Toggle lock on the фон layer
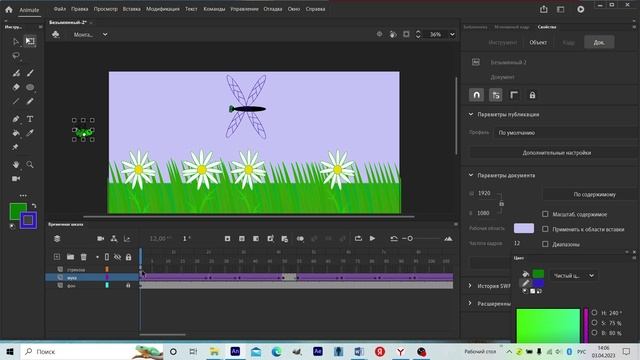This screenshot has width=640, height=360. [x=128, y=286]
